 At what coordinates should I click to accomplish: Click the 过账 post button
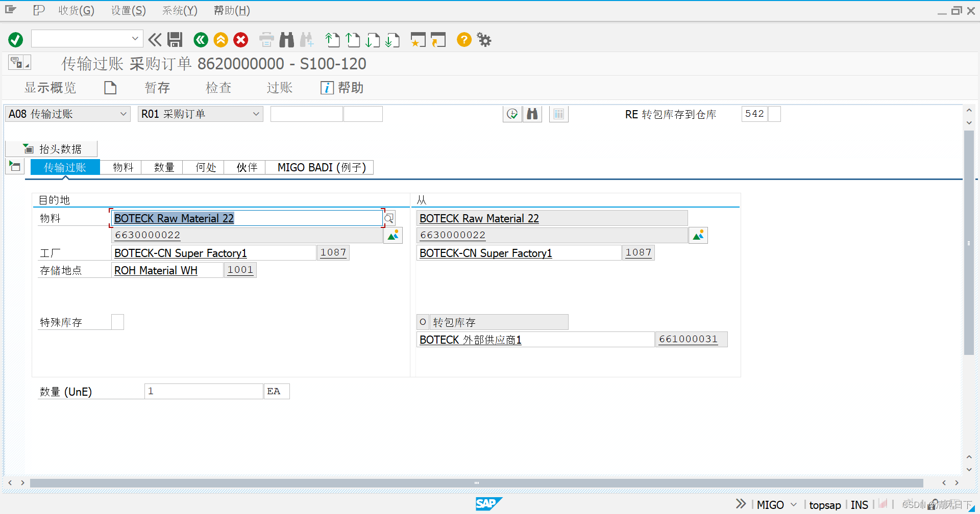coord(280,88)
